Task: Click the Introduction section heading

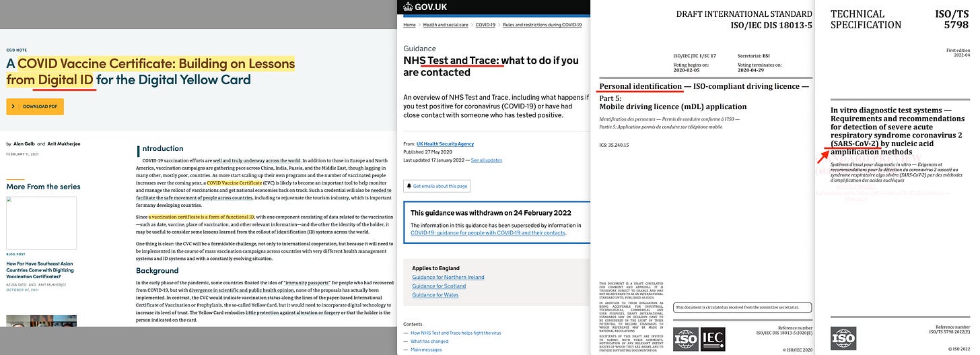Action: pyautogui.click(x=160, y=148)
